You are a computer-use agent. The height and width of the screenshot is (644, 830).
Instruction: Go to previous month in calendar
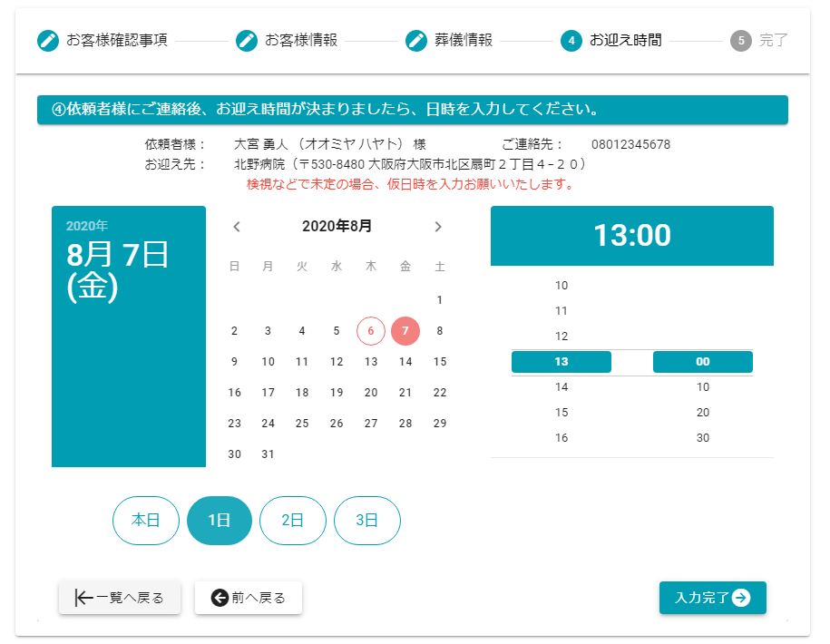click(x=237, y=227)
